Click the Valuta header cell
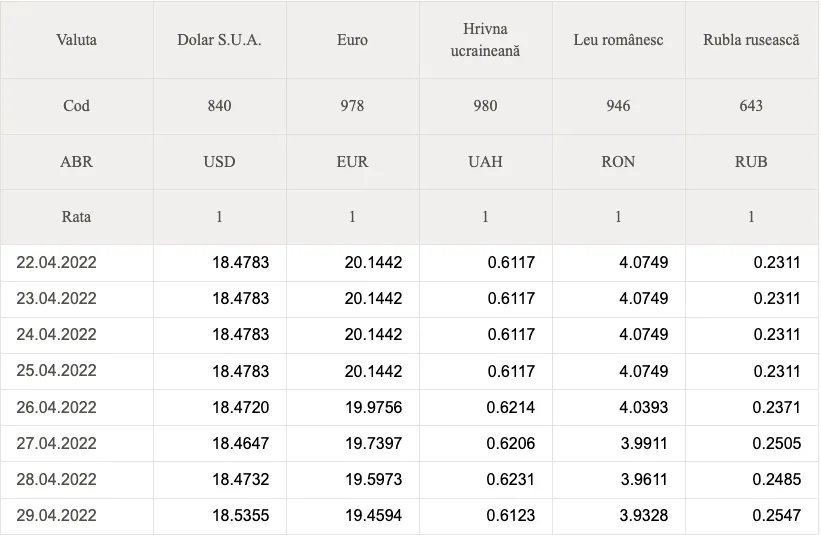Viewport: 821px width, 535px height. [x=76, y=40]
